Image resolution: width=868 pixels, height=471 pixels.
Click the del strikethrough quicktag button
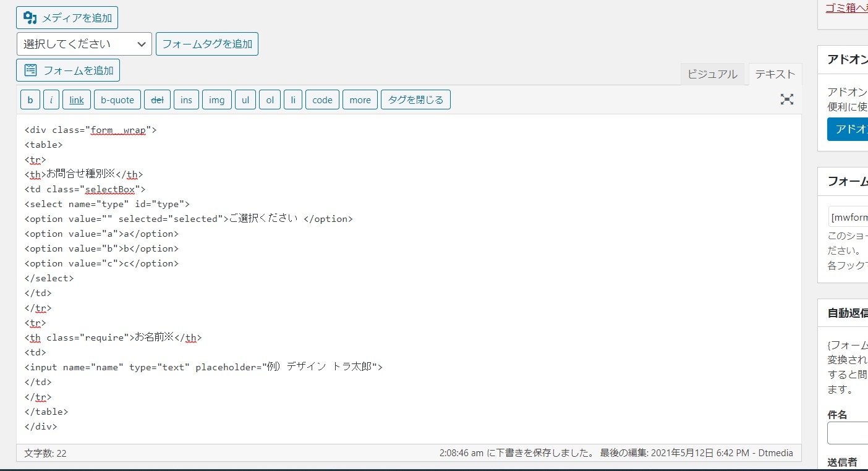click(157, 100)
